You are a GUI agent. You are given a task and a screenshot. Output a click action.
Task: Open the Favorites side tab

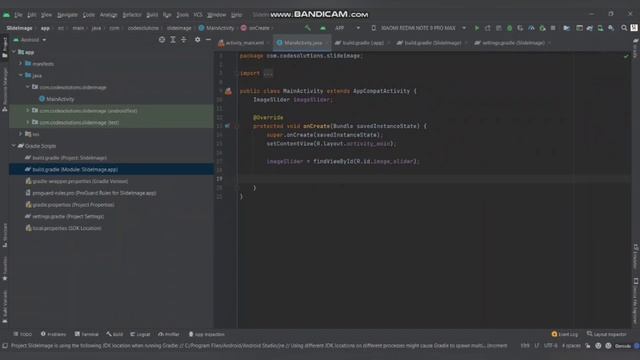point(4,269)
